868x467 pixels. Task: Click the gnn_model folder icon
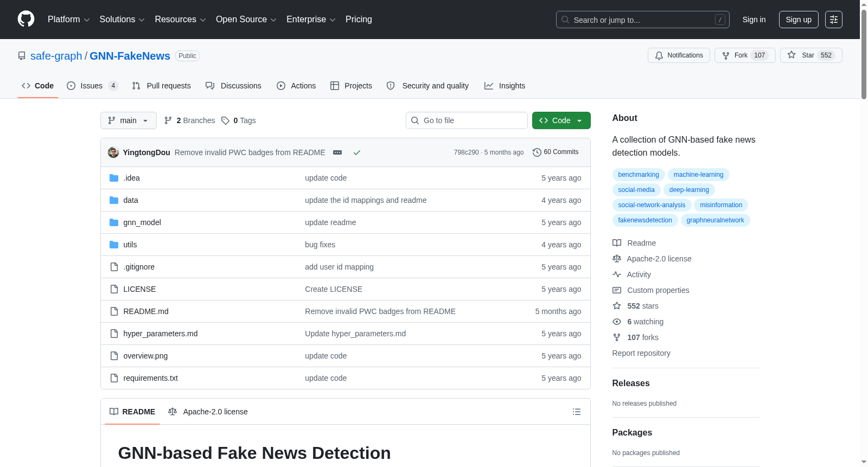tap(114, 222)
